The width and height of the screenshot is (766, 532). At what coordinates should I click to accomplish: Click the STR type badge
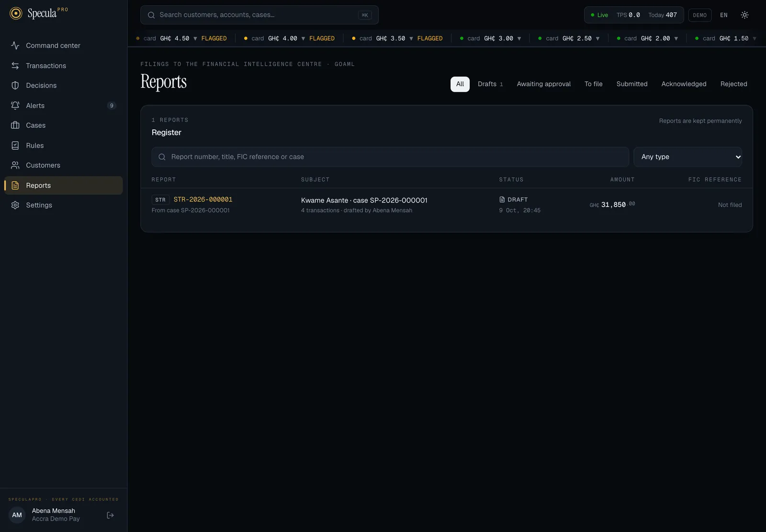click(x=160, y=200)
